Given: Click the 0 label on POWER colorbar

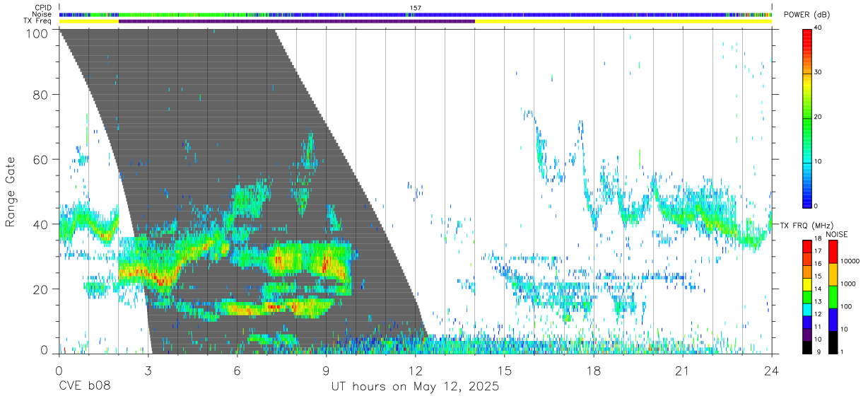Looking at the screenshot, I should (815, 206).
